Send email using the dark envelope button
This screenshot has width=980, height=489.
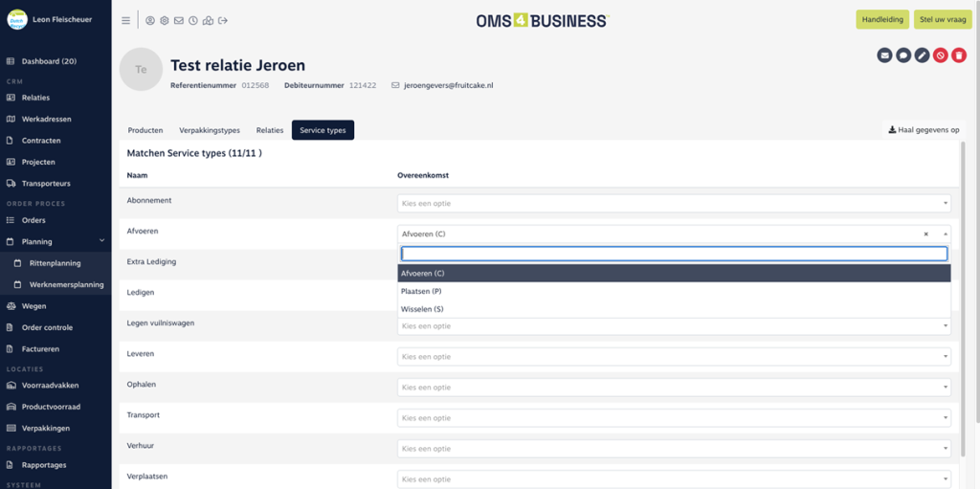pos(885,56)
